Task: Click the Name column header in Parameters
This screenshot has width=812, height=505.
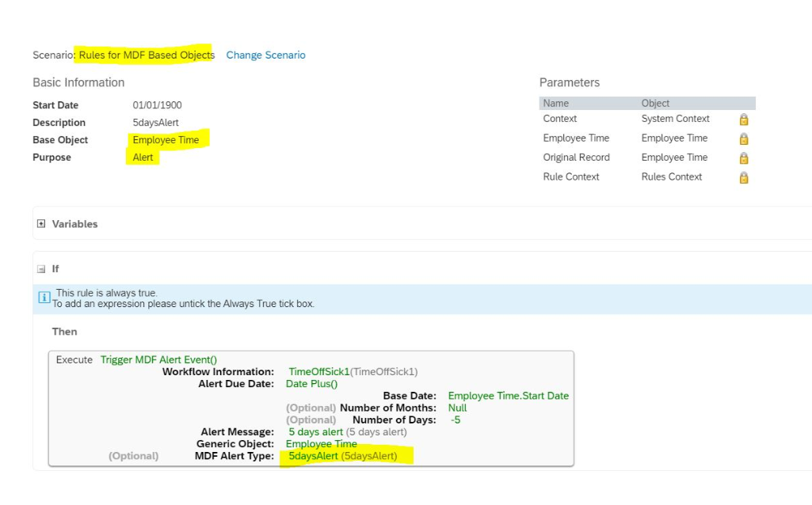Action: coord(555,103)
